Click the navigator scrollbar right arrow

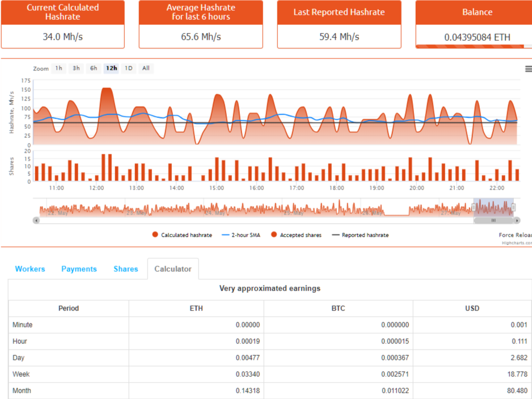(x=517, y=220)
